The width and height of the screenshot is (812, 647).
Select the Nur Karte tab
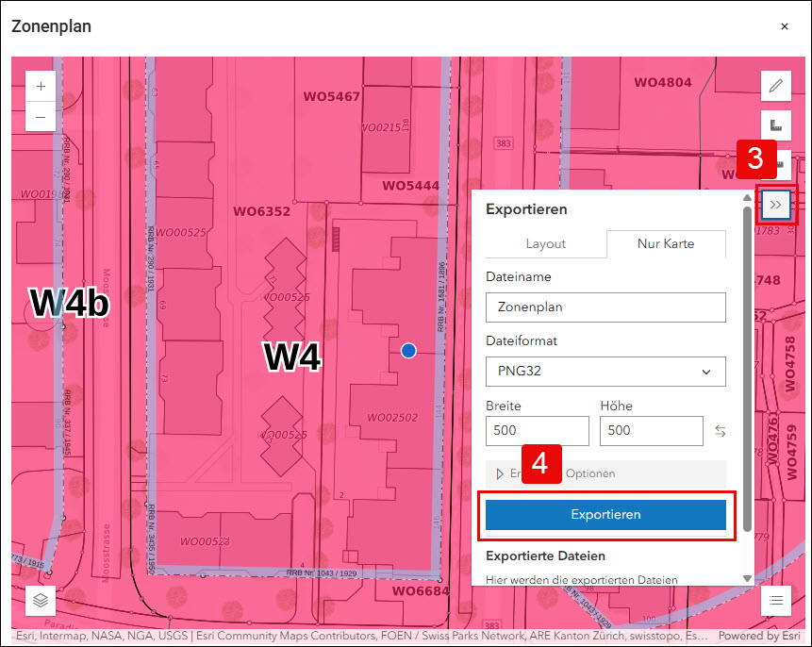pos(666,244)
